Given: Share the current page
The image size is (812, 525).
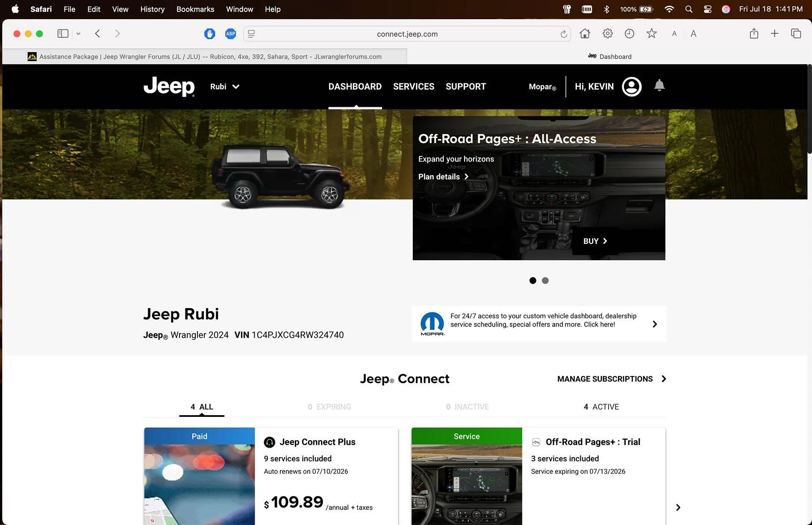Looking at the screenshot, I should click(x=754, y=33).
